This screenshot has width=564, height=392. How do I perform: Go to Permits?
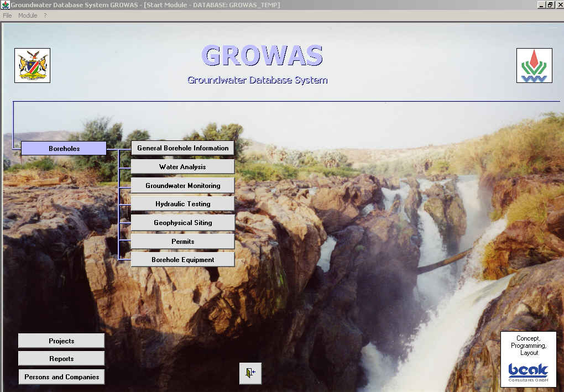182,242
